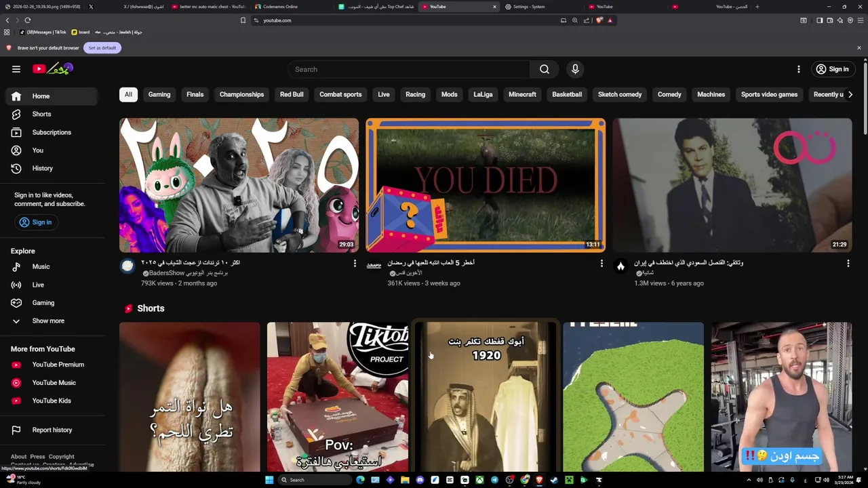This screenshot has width=868, height=488.
Task: Play the YOU DIED video thumbnail
Action: pos(486,185)
